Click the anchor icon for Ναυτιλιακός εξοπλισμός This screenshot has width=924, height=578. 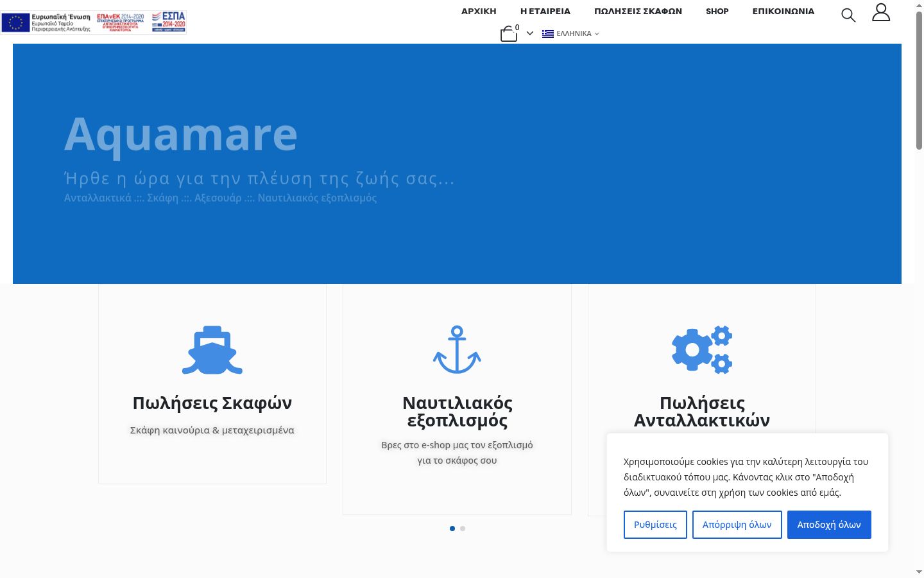[x=457, y=350]
